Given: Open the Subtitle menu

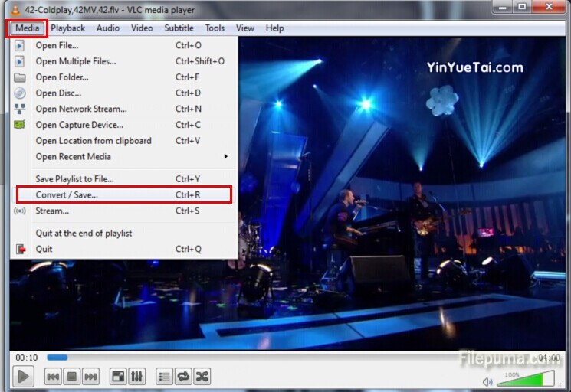Looking at the screenshot, I should [179, 28].
